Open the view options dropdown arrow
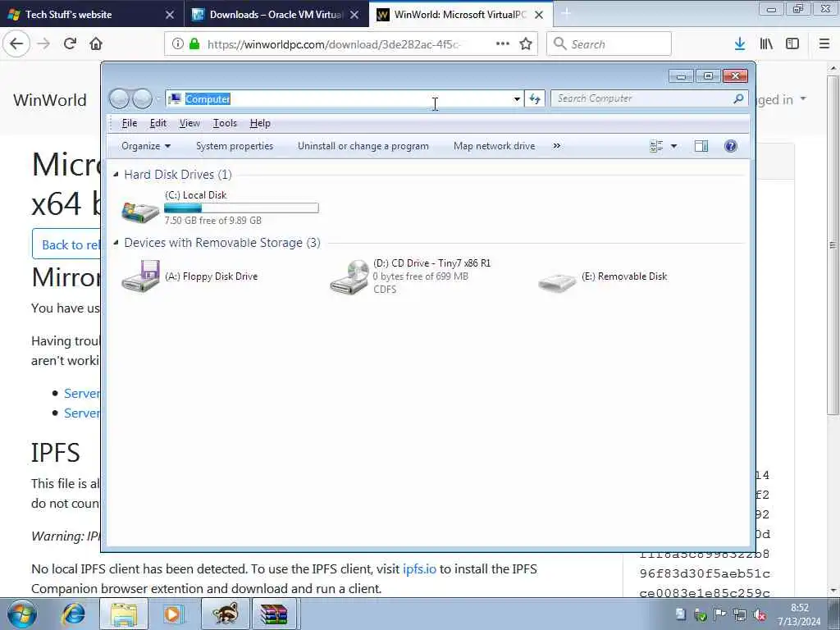Viewport: 840px width, 630px height. (674, 146)
